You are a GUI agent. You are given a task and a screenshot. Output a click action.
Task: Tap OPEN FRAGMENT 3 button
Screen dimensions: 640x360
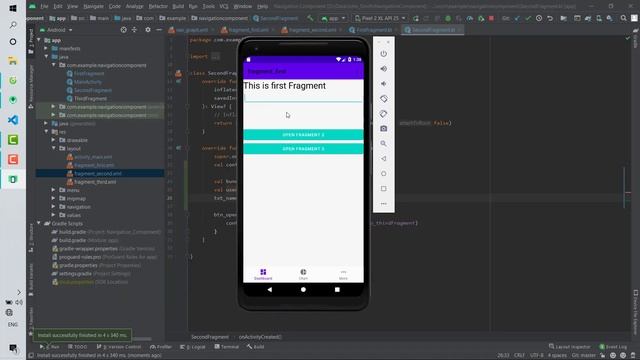tap(303, 149)
